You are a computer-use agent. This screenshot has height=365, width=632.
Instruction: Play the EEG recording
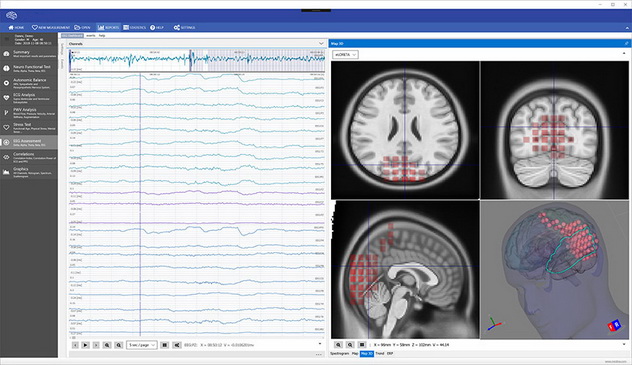(x=85, y=345)
